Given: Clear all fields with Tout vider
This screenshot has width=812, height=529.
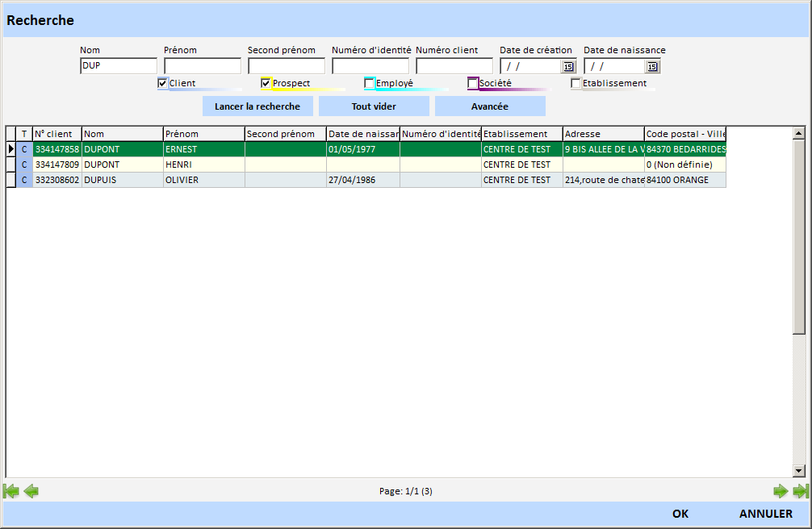Looking at the screenshot, I should coord(374,106).
